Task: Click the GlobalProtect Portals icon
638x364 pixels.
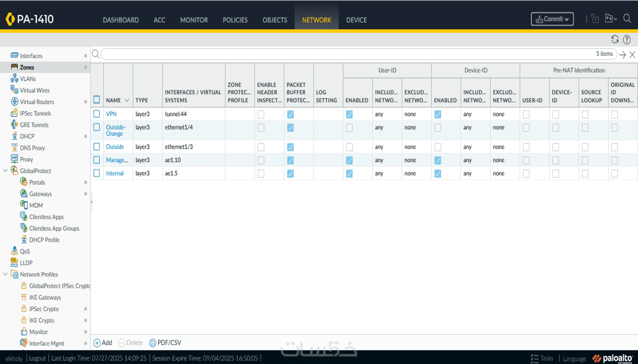Action: 24,182
